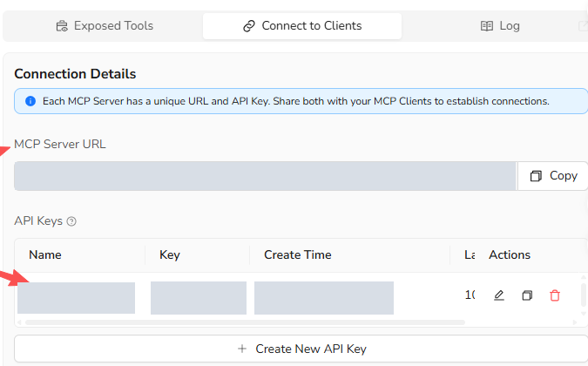The image size is (588, 366).
Task: Select the Connect to Clients tab
Action: click(302, 26)
